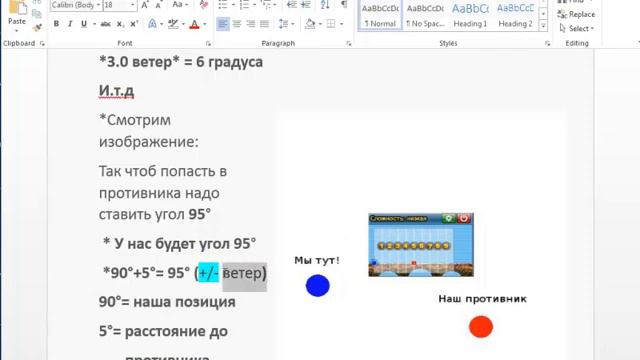Apply the Heading 2 style
The width and height of the screenshot is (640, 360).
[515, 16]
